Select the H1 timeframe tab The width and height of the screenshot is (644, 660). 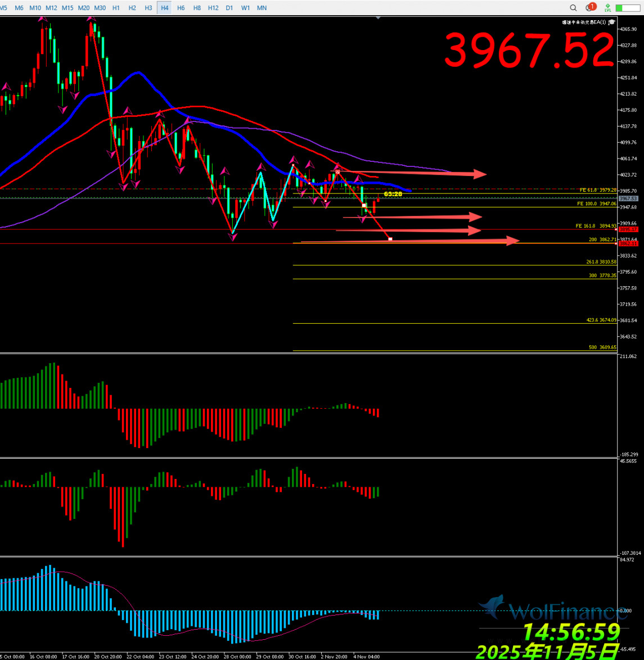(x=116, y=8)
